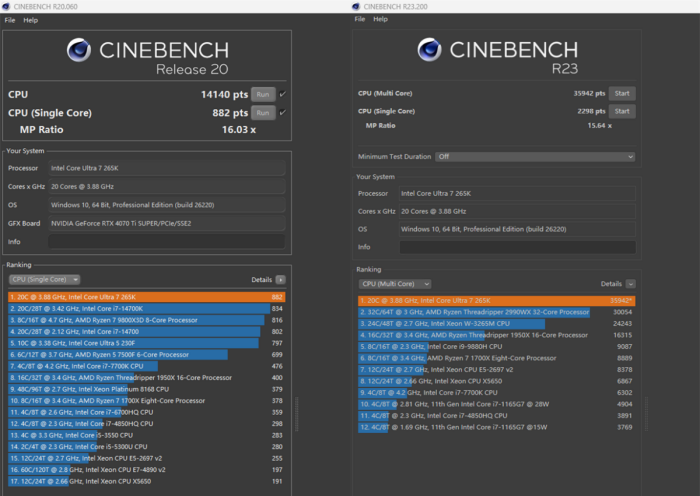Screen dimensions: 700x496
Task: Open the Minimum Test Duration dropdown
Action: coord(535,157)
